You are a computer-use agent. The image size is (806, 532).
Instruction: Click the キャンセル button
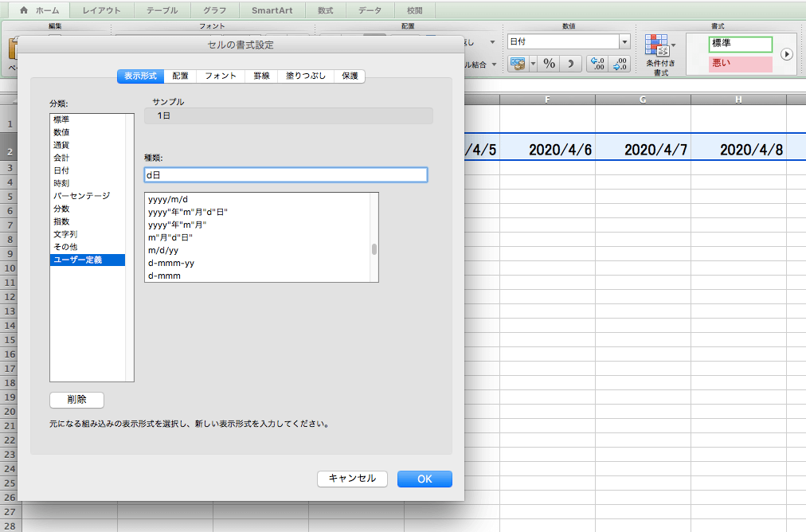(352, 479)
